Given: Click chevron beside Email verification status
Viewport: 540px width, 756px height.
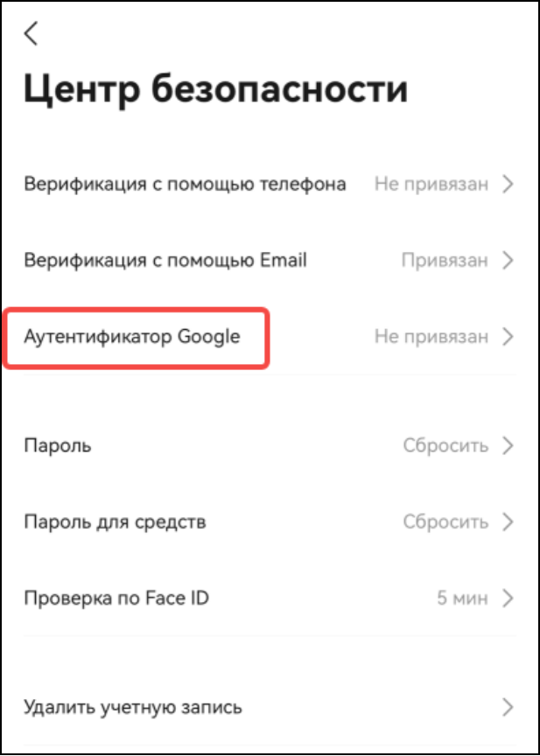Looking at the screenshot, I should 508,261.
